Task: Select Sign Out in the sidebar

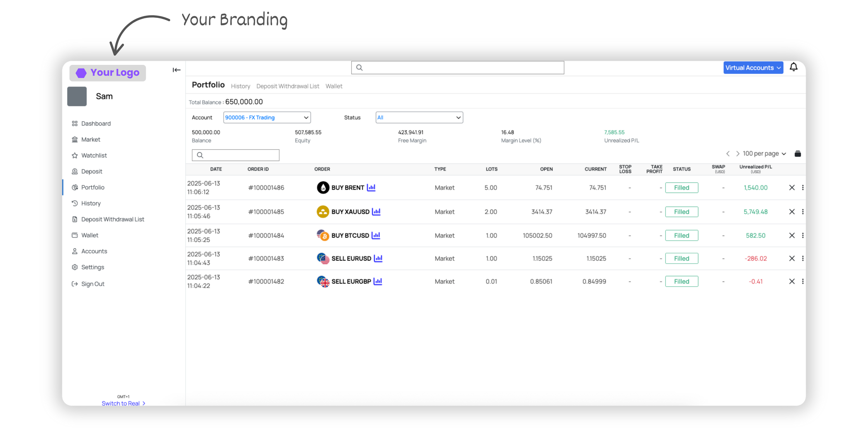Action: (93, 284)
